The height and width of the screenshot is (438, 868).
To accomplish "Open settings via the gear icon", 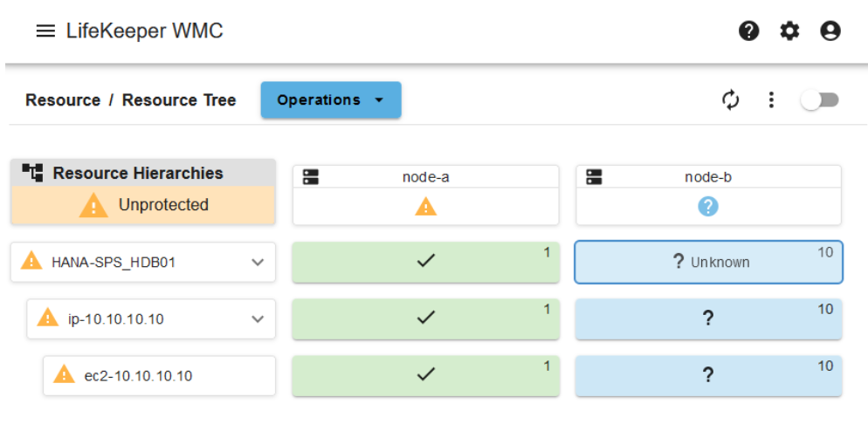I will pyautogui.click(x=789, y=31).
